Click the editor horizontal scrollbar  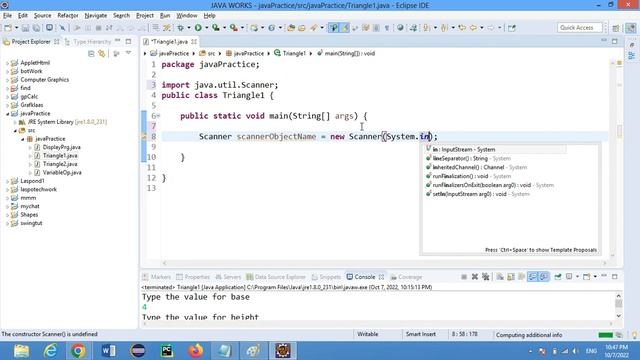[384, 263]
